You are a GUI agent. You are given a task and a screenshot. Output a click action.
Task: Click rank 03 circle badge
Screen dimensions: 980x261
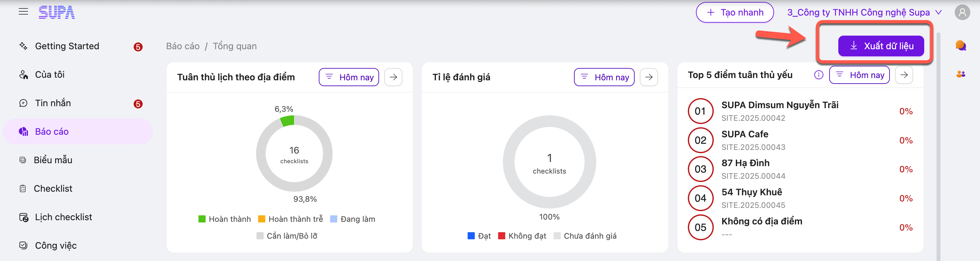click(700, 169)
